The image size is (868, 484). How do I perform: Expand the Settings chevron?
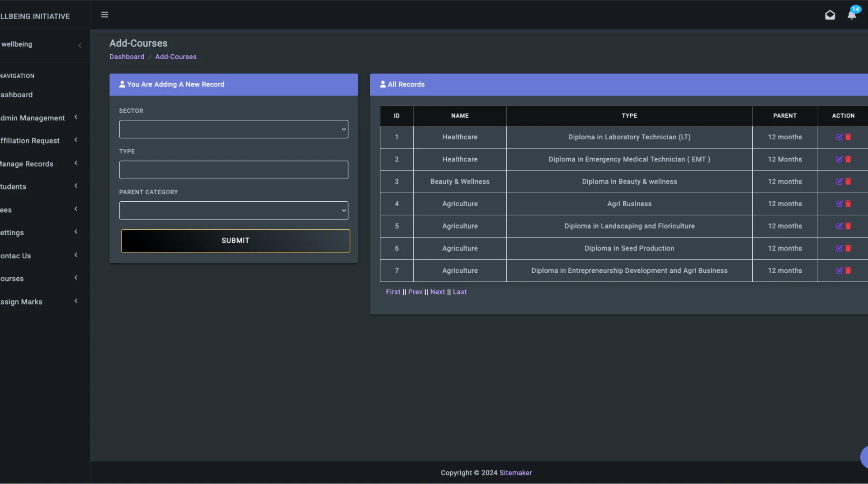(x=76, y=232)
